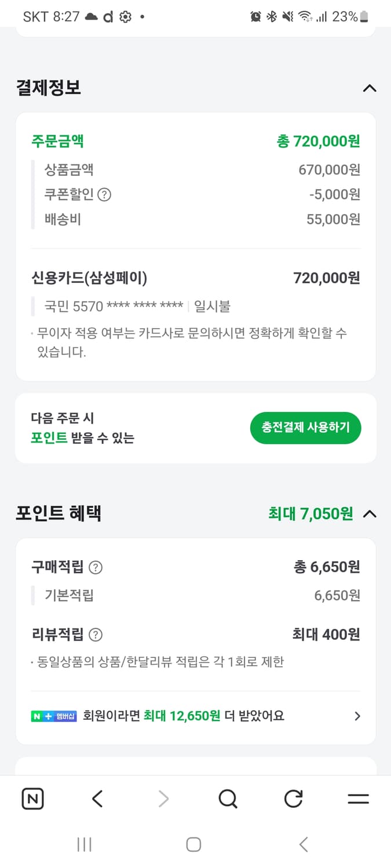Open the browser menu via hamburger icon
This screenshot has width=391, height=868.
click(x=358, y=799)
